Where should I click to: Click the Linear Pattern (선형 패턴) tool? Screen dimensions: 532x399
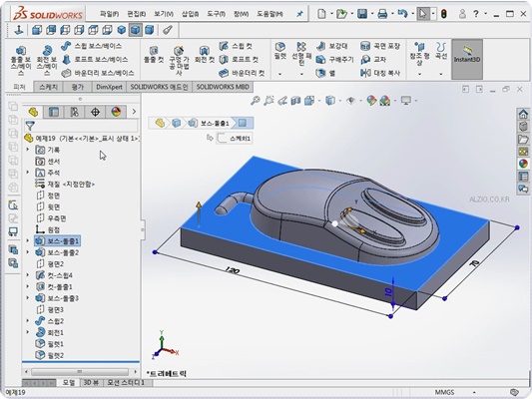(x=301, y=53)
